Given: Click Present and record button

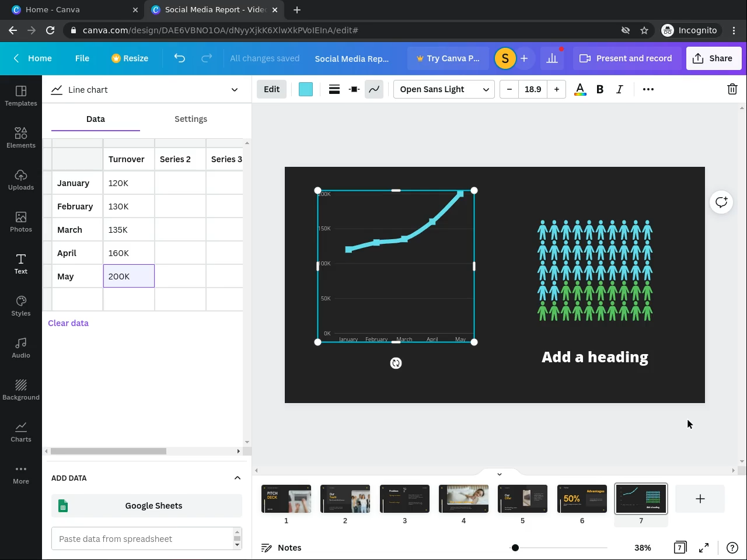Looking at the screenshot, I should pyautogui.click(x=626, y=58).
